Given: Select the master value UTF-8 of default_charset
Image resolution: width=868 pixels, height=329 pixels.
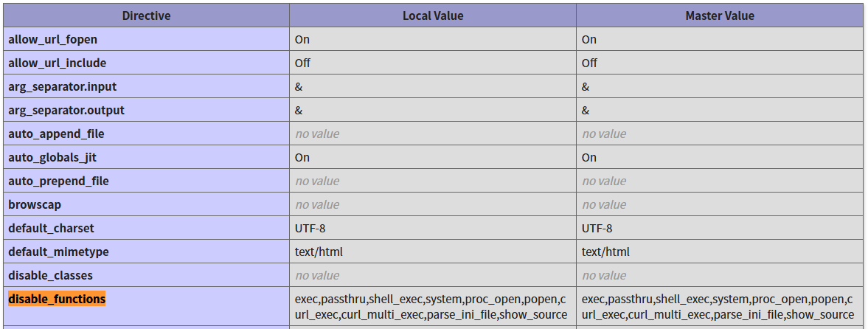Looking at the screenshot, I should (x=597, y=228).
